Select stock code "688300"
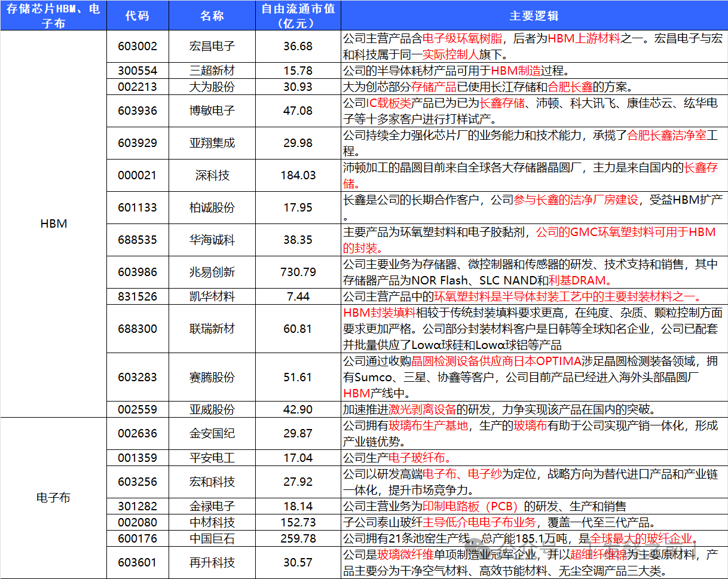The image size is (728, 579). pyautogui.click(x=137, y=329)
